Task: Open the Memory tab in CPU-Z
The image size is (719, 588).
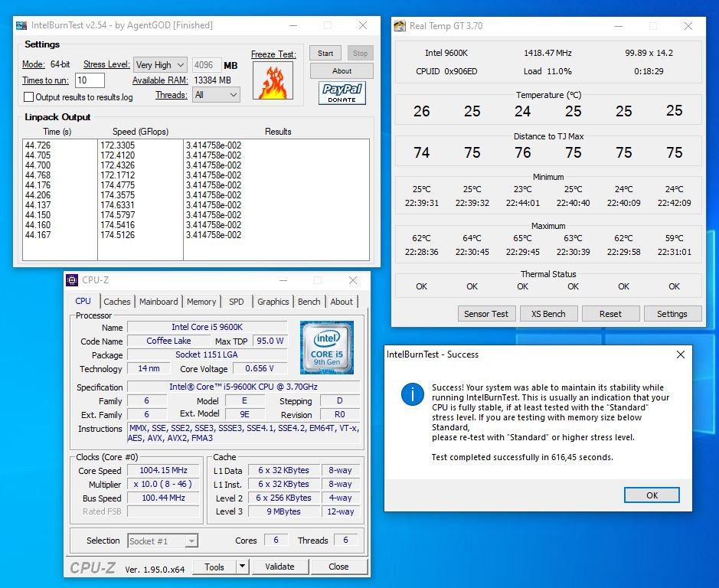Action: pyautogui.click(x=201, y=302)
